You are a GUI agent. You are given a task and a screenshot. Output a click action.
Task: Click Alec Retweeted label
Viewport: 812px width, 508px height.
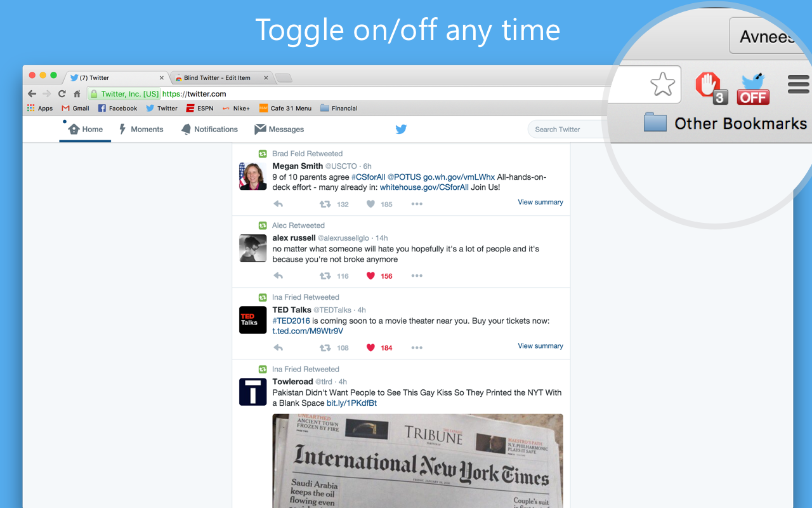coord(298,225)
